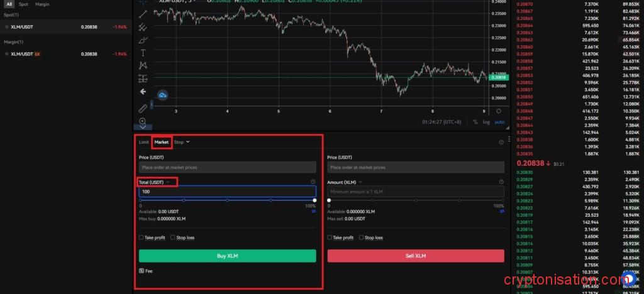Click help icon beside Total (USDT) label
This screenshot has width=644, height=294.
click(x=313, y=182)
